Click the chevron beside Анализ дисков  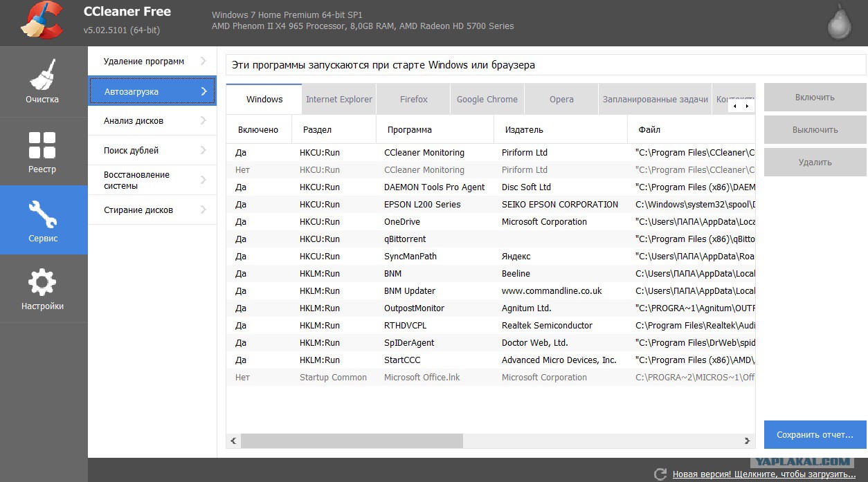pyautogui.click(x=204, y=120)
